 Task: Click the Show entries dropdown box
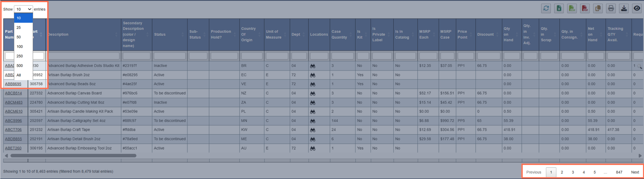pyautogui.click(x=23, y=9)
